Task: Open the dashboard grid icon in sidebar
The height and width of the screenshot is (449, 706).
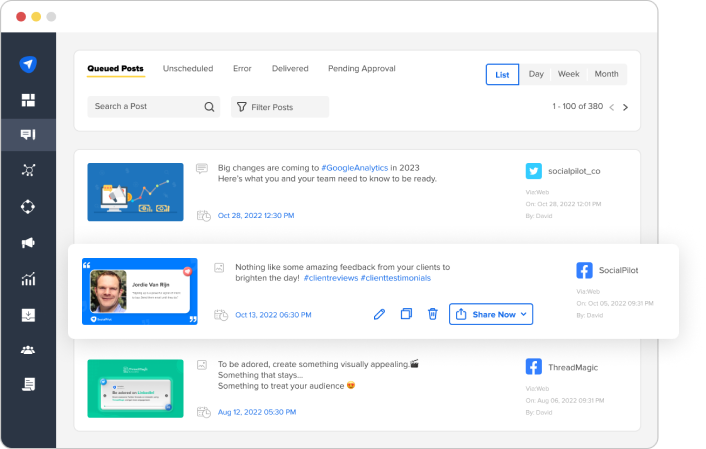Action: (28, 100)
